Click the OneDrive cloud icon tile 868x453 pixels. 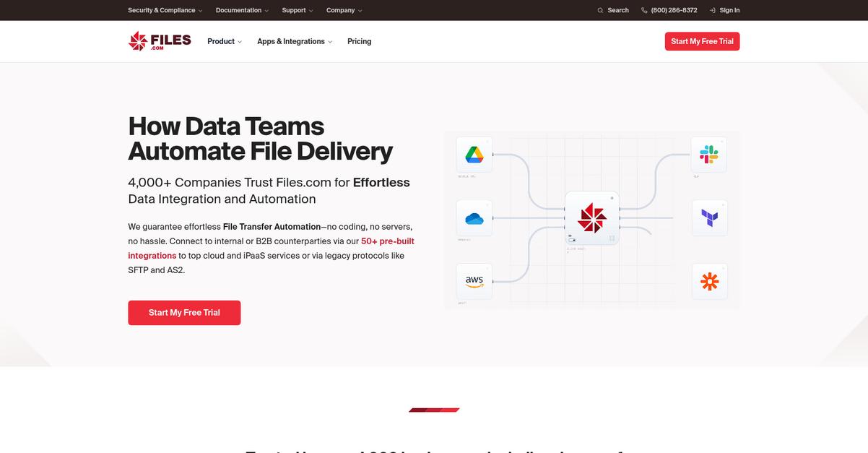pyautogui.click(x=474, y=218)
